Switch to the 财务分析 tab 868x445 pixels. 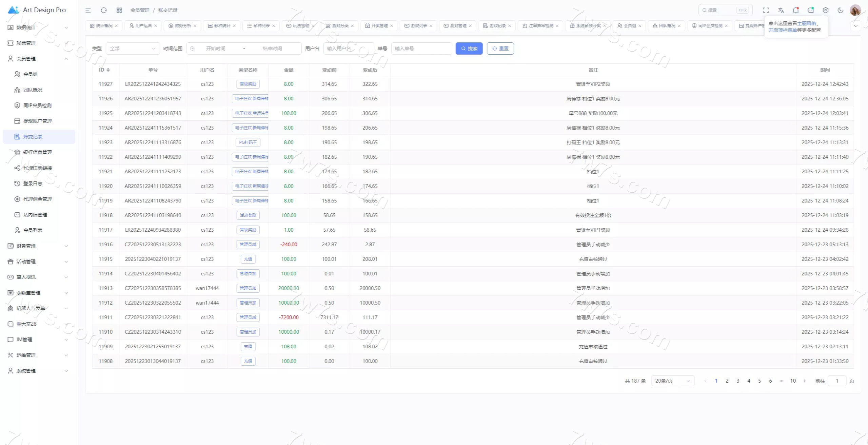183,26
